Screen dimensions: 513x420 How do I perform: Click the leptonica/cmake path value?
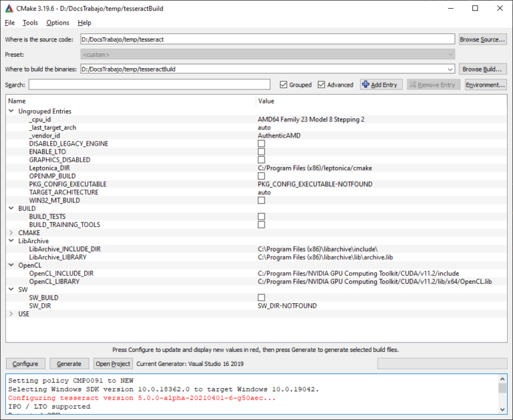[x=315, y=168]
